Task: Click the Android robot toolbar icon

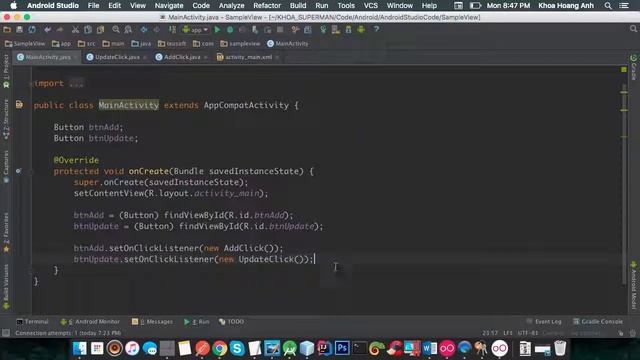Action: tap(361, 29)
